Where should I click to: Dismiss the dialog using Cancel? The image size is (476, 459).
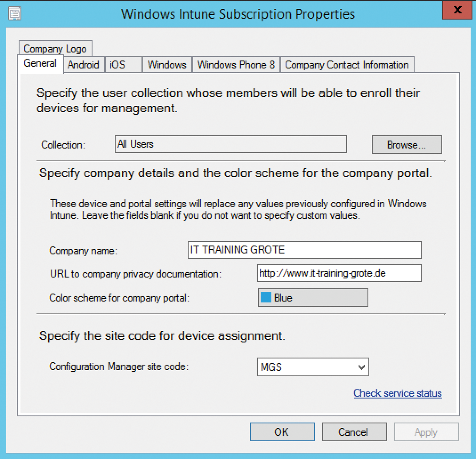point(354,431)
